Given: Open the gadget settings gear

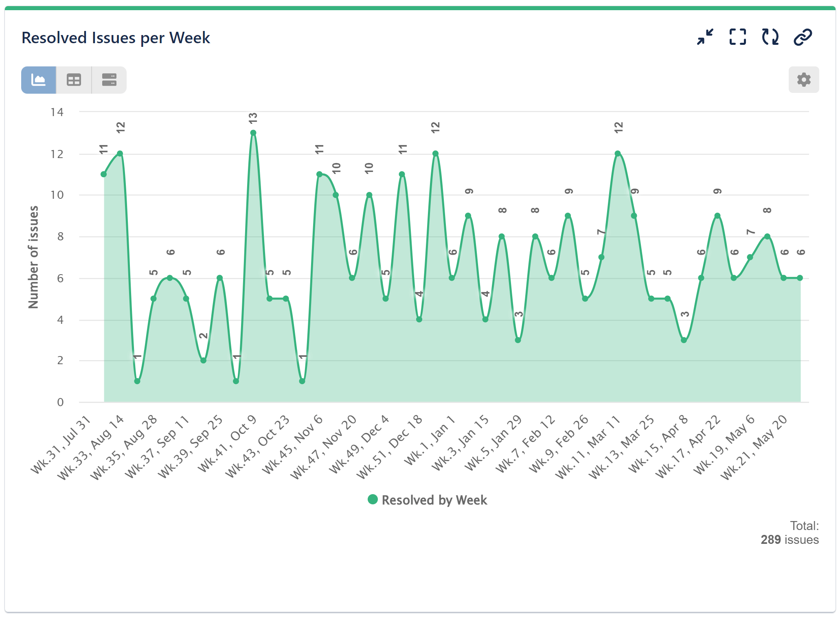Looking at the screenshot, I should 803,80.
